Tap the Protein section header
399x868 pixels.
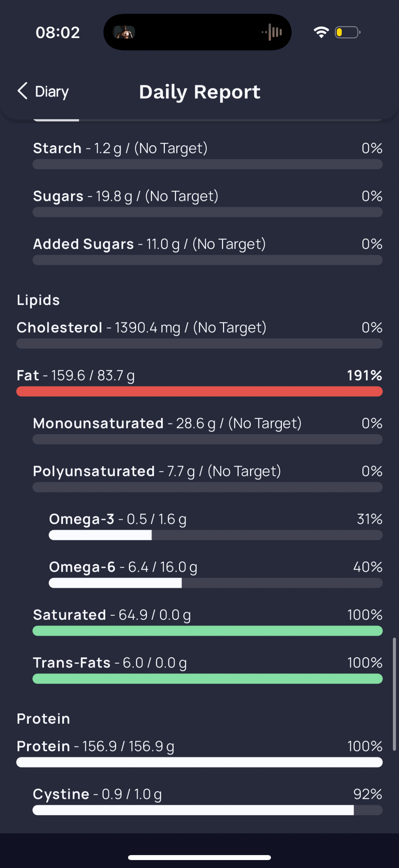(43, 719)
